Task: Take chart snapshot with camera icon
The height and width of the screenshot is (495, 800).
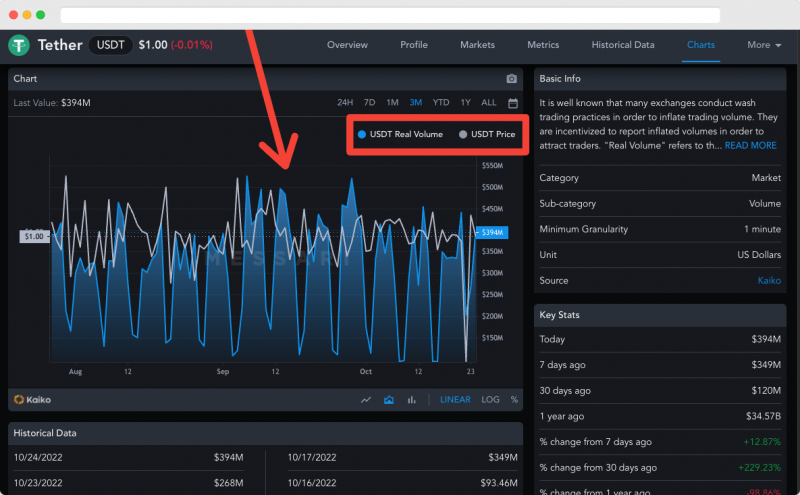Action: [x=511, y=79]
